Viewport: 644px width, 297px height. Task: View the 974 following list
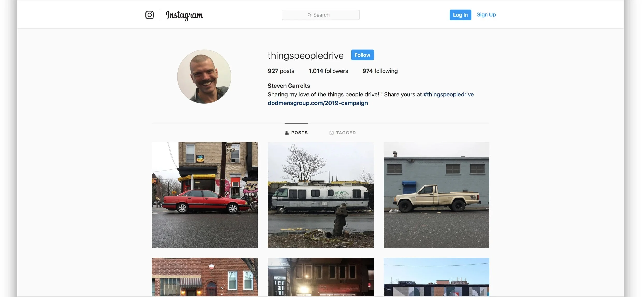point(380,71)
